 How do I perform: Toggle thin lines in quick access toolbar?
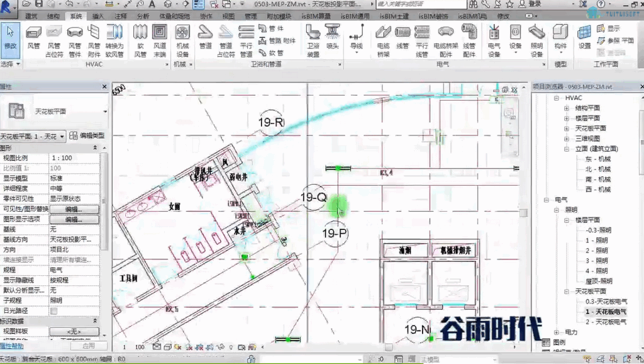(x=198, y=4)
